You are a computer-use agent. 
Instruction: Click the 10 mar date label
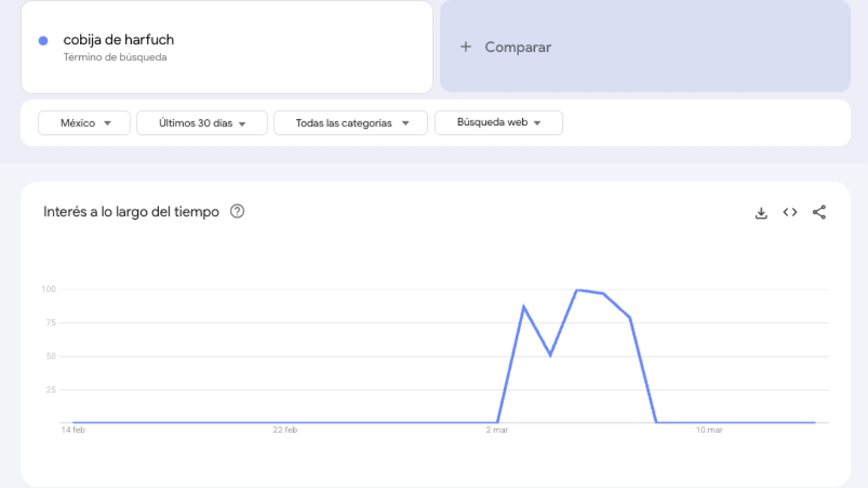[x=709, y=430]
